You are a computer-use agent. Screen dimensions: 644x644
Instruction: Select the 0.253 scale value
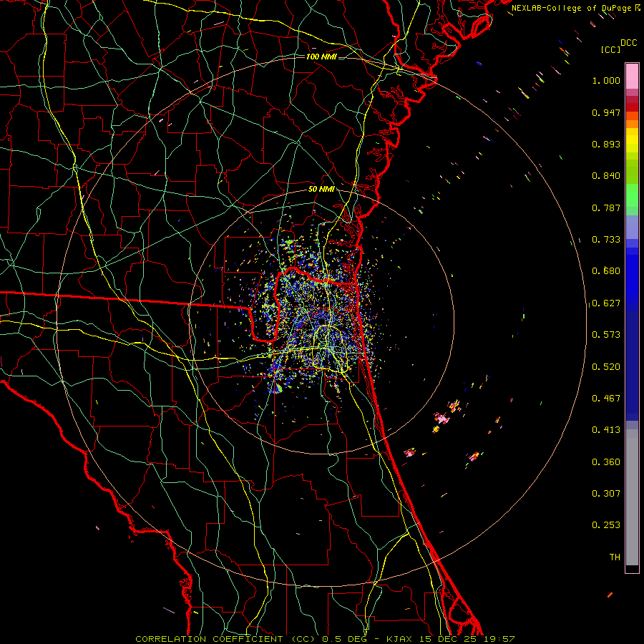pos(606,525)
